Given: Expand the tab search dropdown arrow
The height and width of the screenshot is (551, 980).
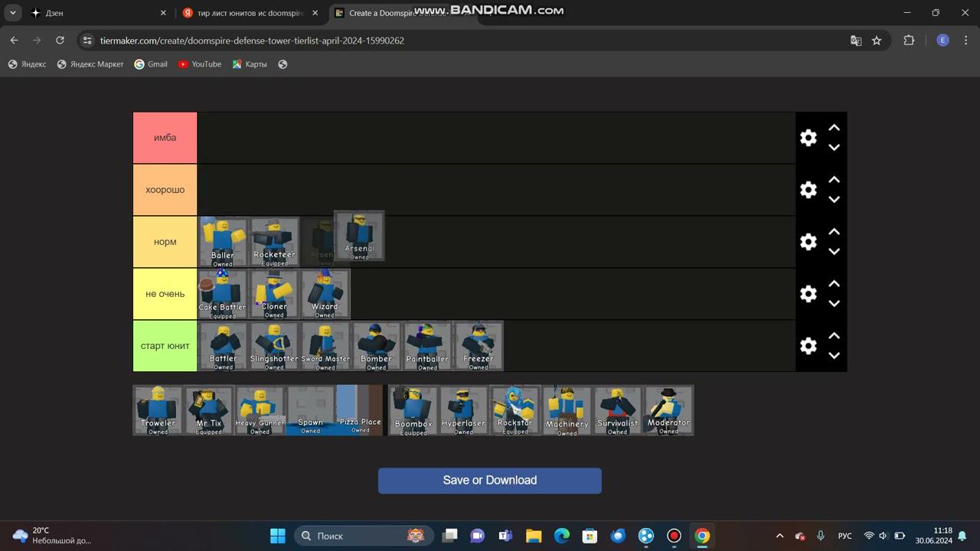Looking at the screenshot, I should 13,13.
